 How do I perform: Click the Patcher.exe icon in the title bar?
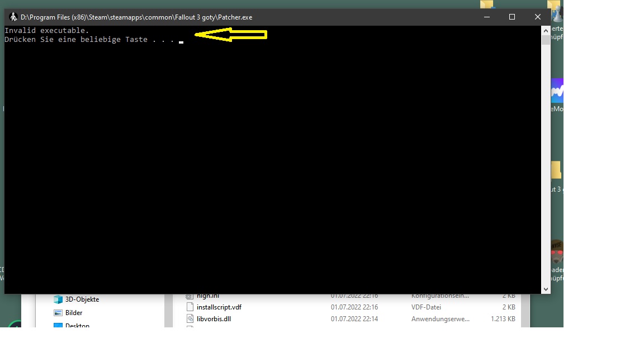[x=13, y=17]
